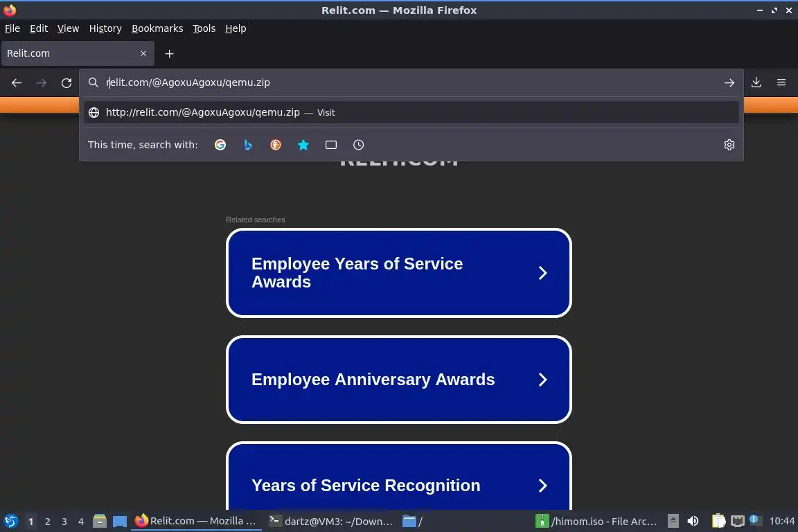Viewport: 798px width, 532px height.
Task: Open the volume control tray icon
Action: coord(693,522)
